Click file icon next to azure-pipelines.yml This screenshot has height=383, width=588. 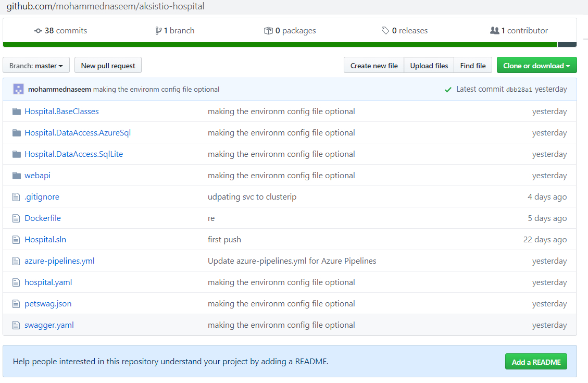pyautogui.click(x=16, y=261)
